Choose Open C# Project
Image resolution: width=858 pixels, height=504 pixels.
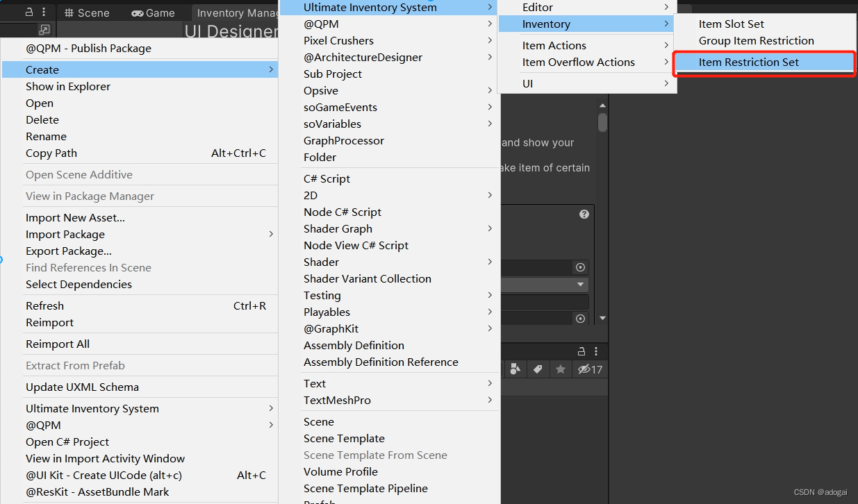pos(140,442)
